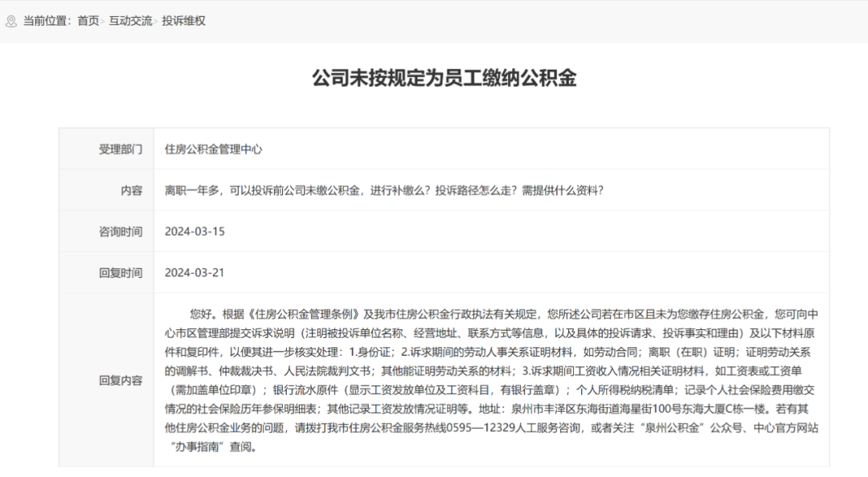Image resolution: width=868 pixels, height=477 pixels.
Task: Select the 回复时间 label cell
Action: click(x=106, y=273)
